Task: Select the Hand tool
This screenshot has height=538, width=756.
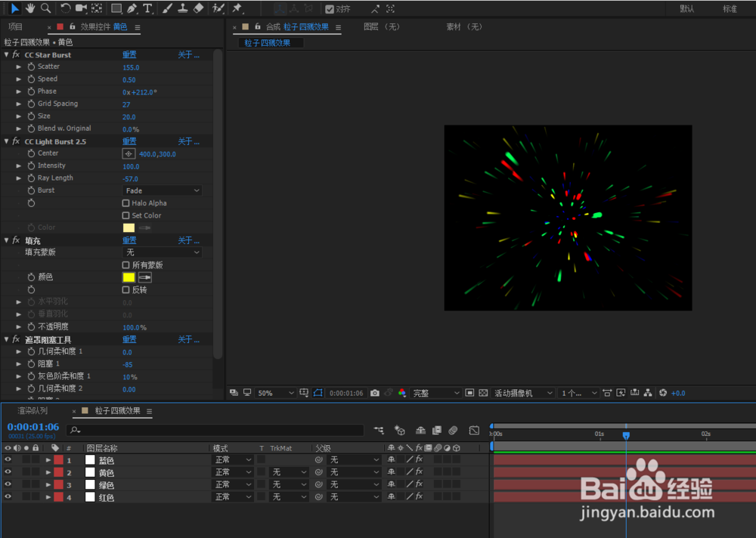Action: tap(30, 8)
